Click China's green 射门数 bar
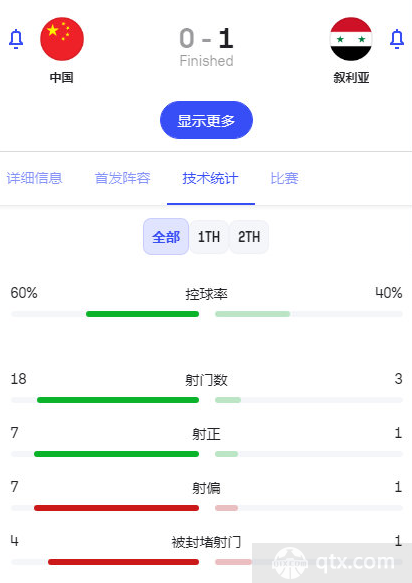412x583 pixels. pos(118,400)
